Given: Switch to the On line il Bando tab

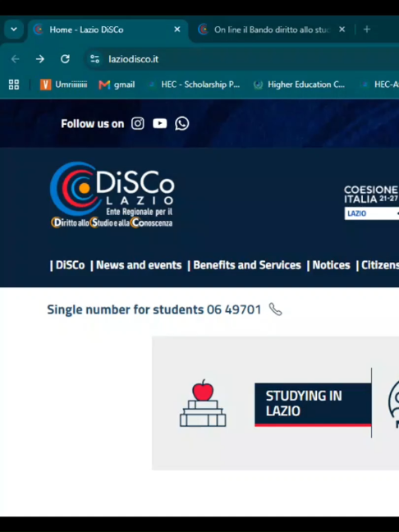Looking at the screenshot, I should 272,30.
